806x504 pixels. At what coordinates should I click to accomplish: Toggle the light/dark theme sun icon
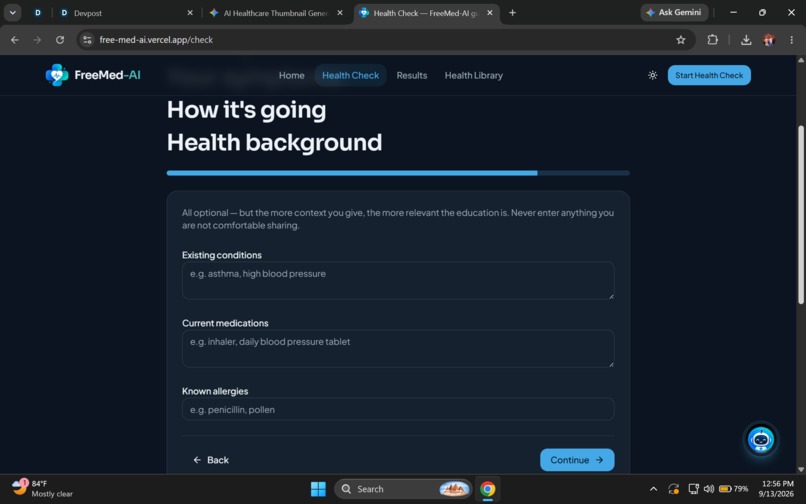pyautogui.click(x=652, y=75)
